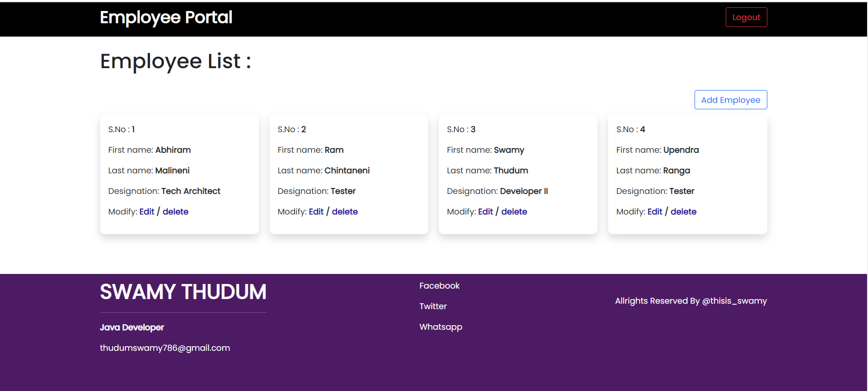Click the Logout button

point(746,17)
